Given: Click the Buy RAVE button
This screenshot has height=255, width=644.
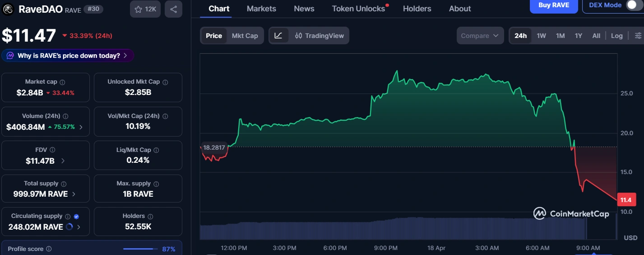Looking at the screenshot, I should click(554, 6).
